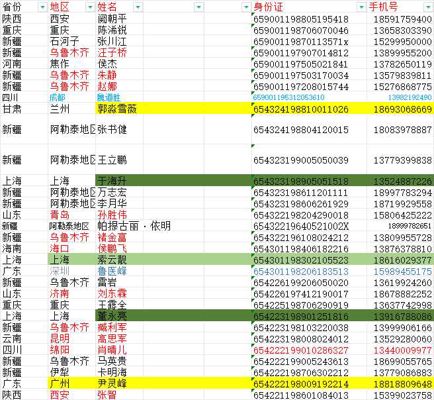Click the 王立鹏 name cell
Screen dimensions: 434x400
pos(119,160)
